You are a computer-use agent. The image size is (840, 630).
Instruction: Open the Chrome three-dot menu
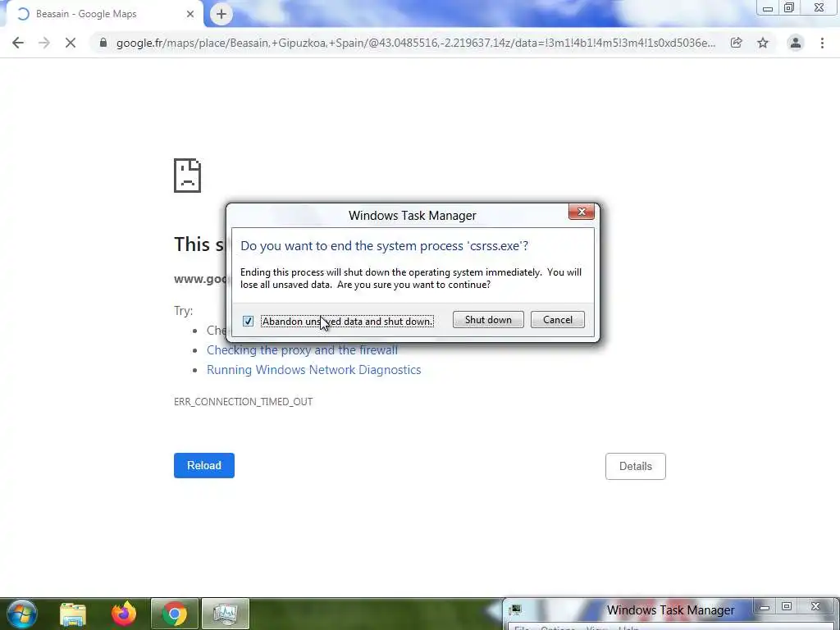tap(822, 43)
